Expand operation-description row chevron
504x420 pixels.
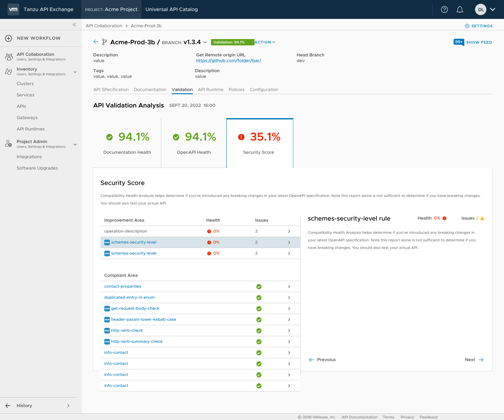289,231
